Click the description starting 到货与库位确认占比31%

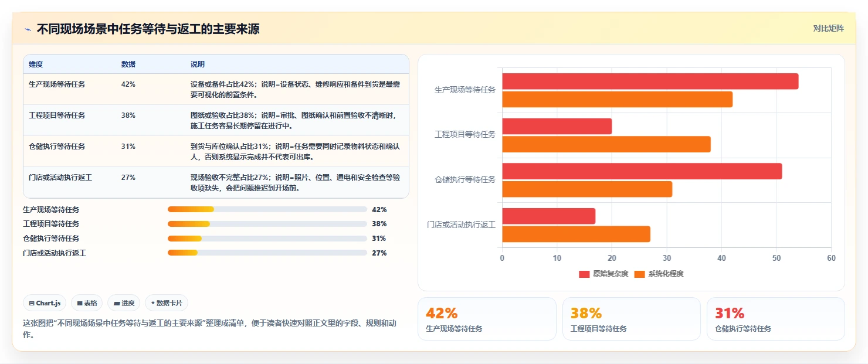(x=296, y=151)
